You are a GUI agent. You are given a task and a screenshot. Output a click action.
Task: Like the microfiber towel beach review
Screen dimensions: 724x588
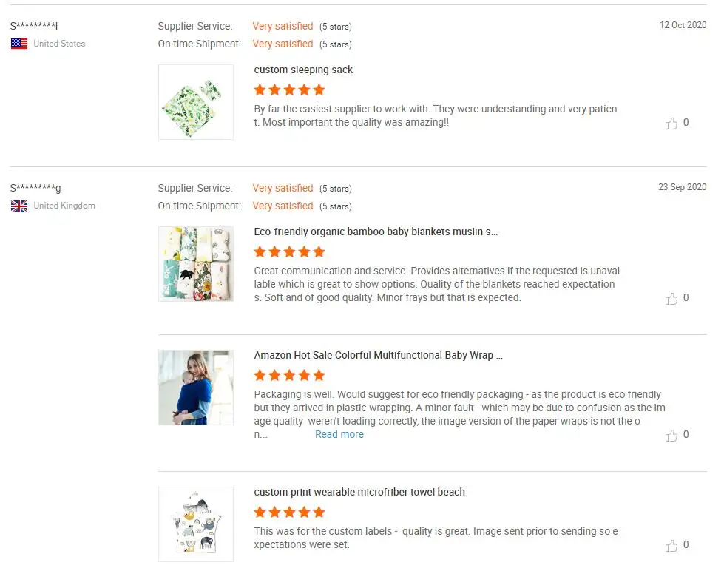click(x=671, y=546)
